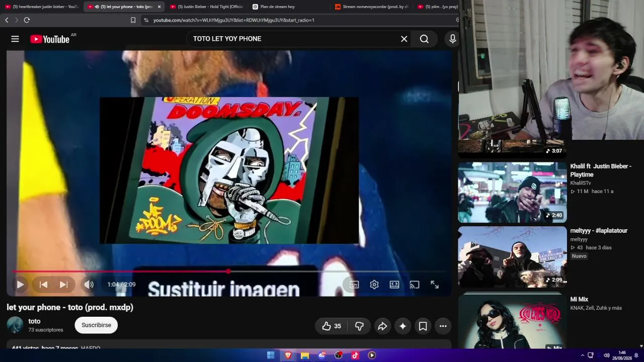
Task: Reload the current page
Action: [27, 20]
